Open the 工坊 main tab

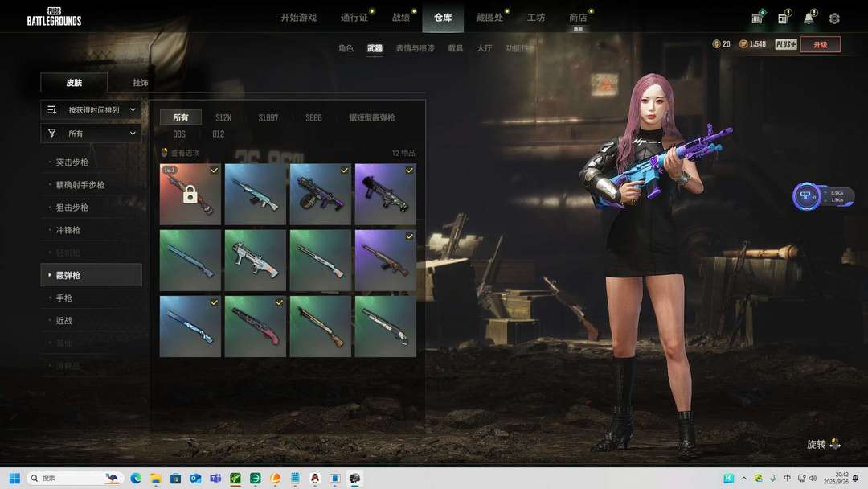536,18
